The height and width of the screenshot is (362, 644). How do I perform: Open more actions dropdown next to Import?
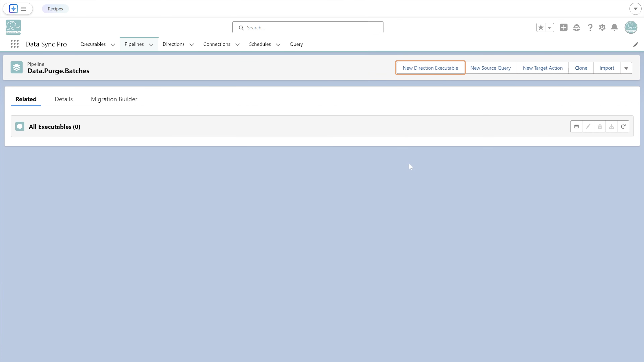coord(626,68)
